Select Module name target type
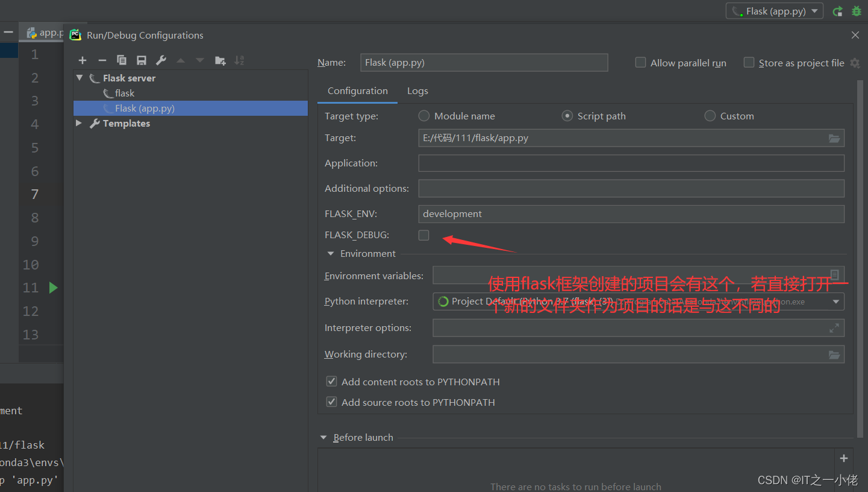This screenshot has height=492, width=868. (x=424, y=116)
